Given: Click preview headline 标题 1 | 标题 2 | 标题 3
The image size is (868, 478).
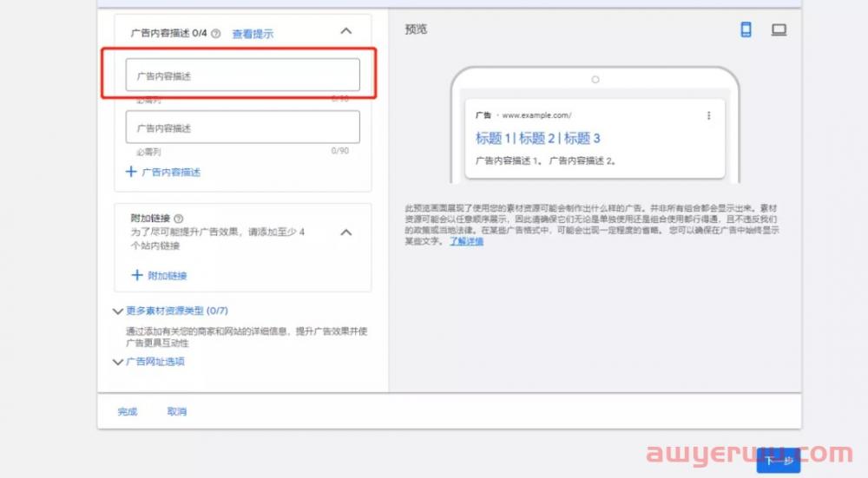Looking at the screenshot, I should click(537, 138).
